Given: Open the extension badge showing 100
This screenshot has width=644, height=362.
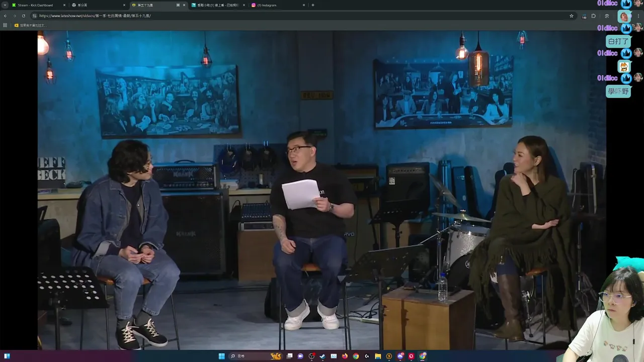Looking at the screenshot, I should pos(584,16).
